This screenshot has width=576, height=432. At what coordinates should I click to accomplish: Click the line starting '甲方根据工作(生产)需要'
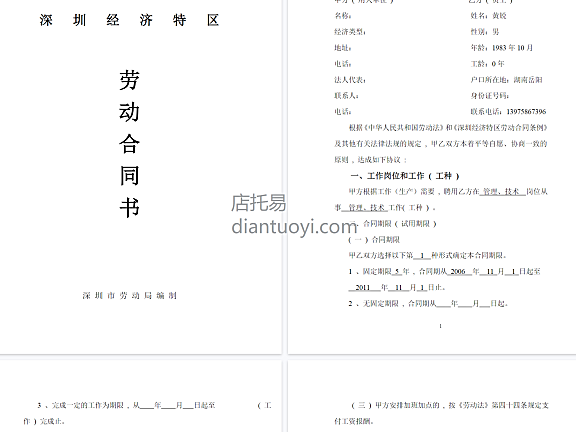coord(448,191)
